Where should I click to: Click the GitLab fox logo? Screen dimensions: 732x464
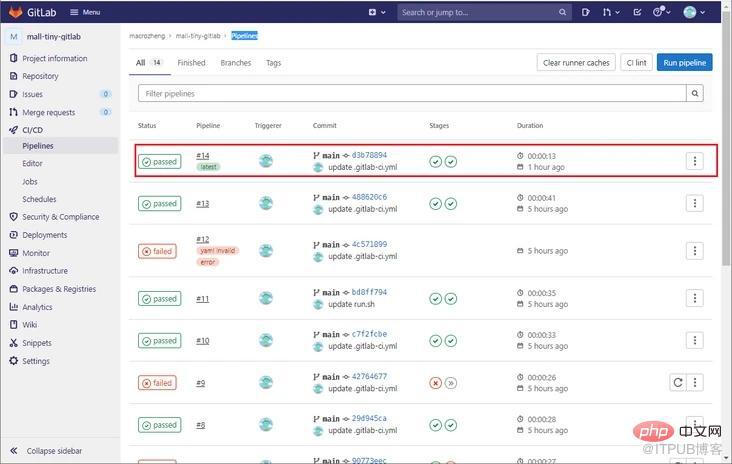point(15,12)
